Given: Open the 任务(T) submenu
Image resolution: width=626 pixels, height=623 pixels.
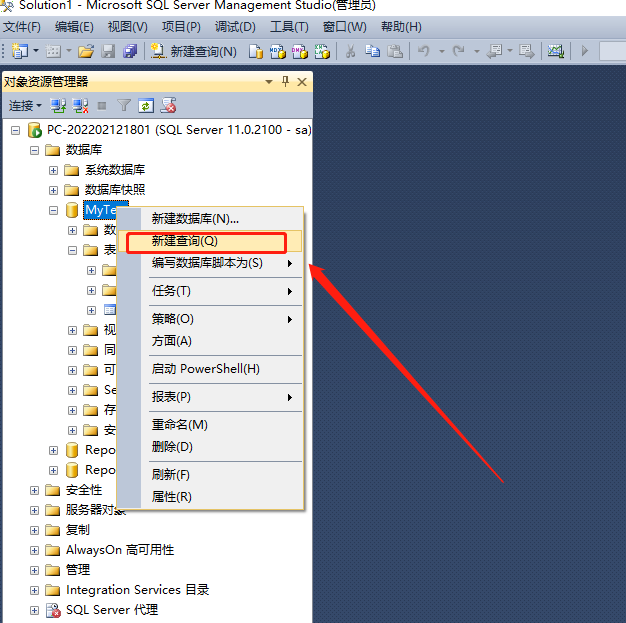Looking at the screenshot, I should [210, 291].
